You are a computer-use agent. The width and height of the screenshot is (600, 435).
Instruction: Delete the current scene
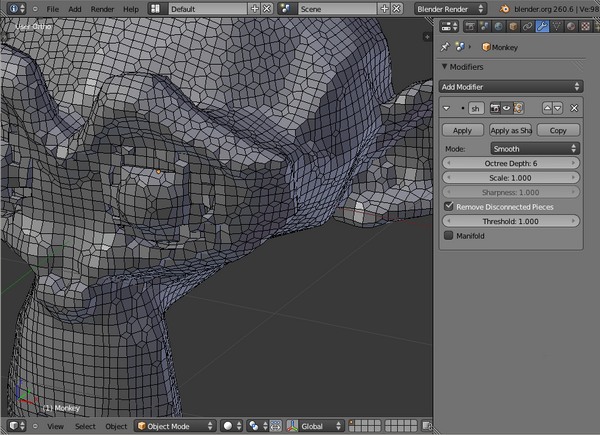point(397,9)
